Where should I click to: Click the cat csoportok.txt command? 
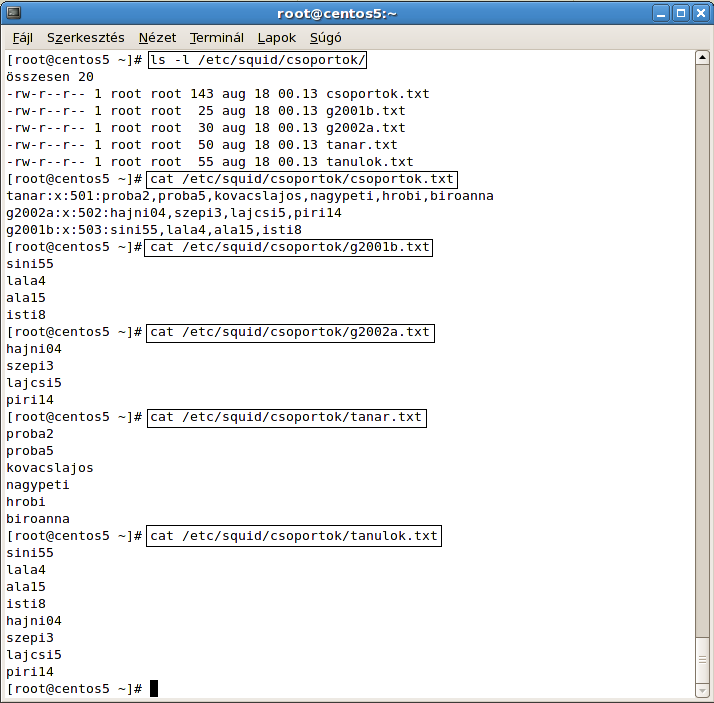(301, 179)
